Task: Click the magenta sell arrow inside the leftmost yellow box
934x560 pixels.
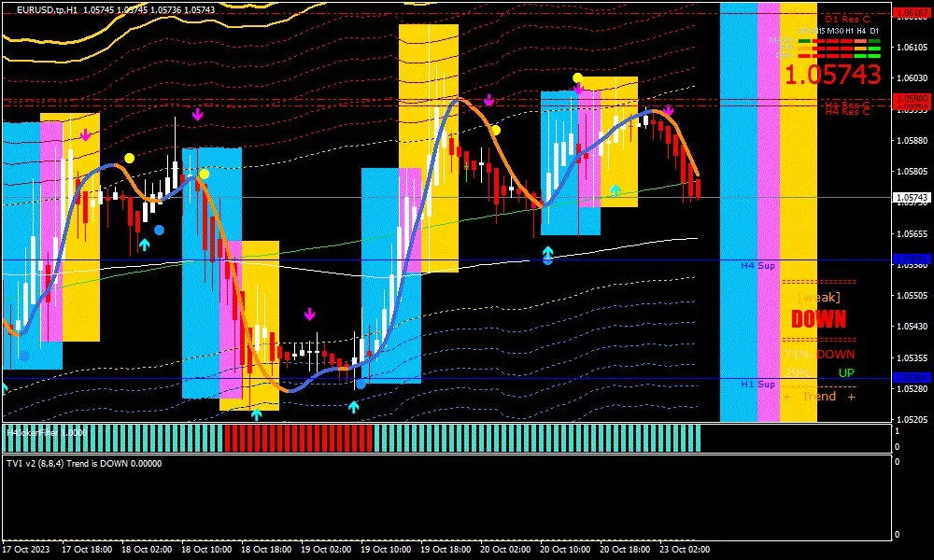Action: 85,135
